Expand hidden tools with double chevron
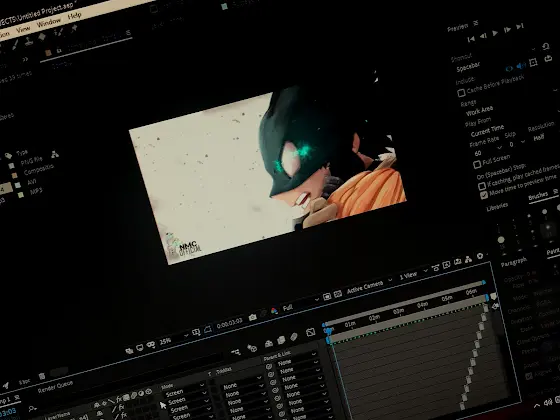The width and height of the screenshot is (560, 420). pyautogui.click(x=25, y=59)
